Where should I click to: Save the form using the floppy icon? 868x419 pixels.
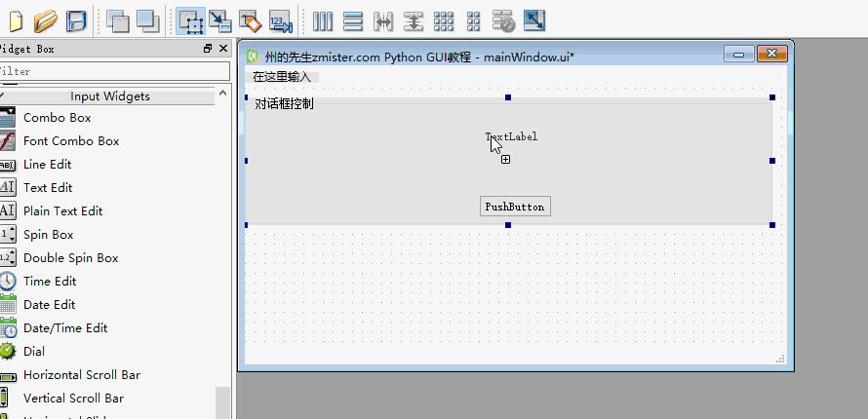76,21
